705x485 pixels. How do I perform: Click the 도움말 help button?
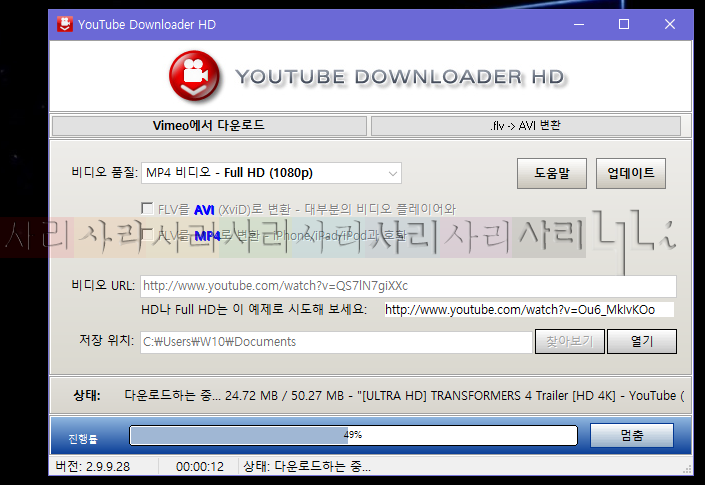pos(552,173)
